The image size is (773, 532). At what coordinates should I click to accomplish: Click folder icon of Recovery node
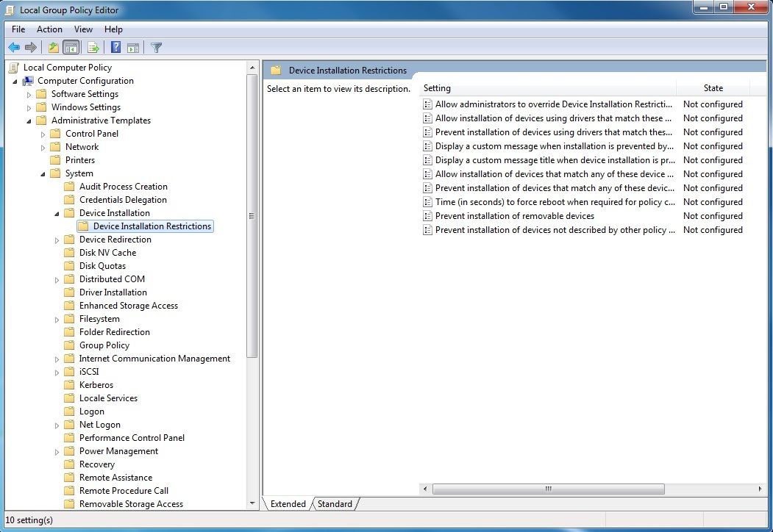pos(70,464)
